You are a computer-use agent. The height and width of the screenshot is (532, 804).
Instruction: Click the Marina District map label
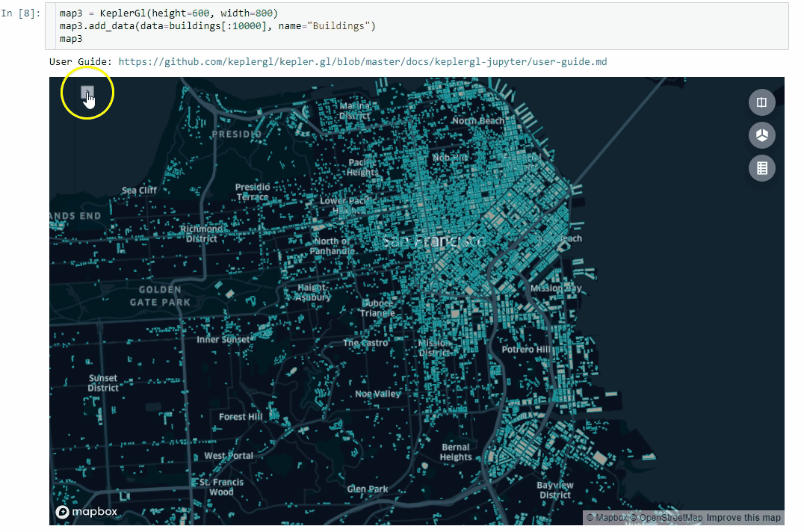354,111
